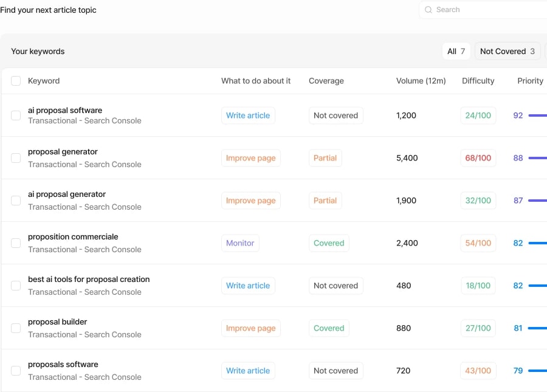Check the 'proposal generator' row checkbox
The width and height of the screenshot is (547, 392).
16,158
